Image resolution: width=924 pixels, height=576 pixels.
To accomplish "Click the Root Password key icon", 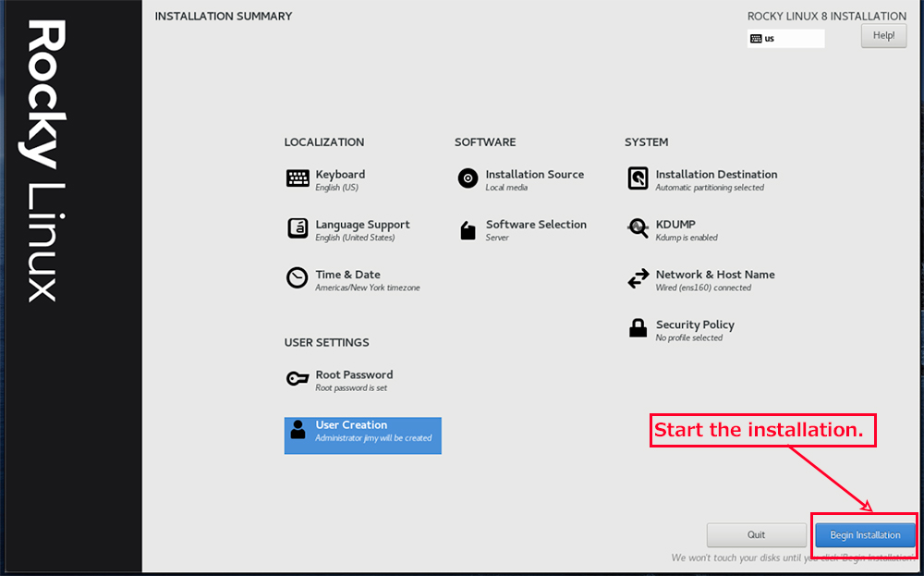I will coord(297,378).
